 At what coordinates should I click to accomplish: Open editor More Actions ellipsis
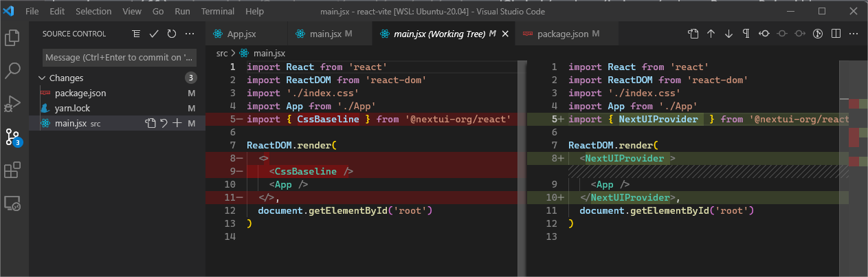point(854,34)
